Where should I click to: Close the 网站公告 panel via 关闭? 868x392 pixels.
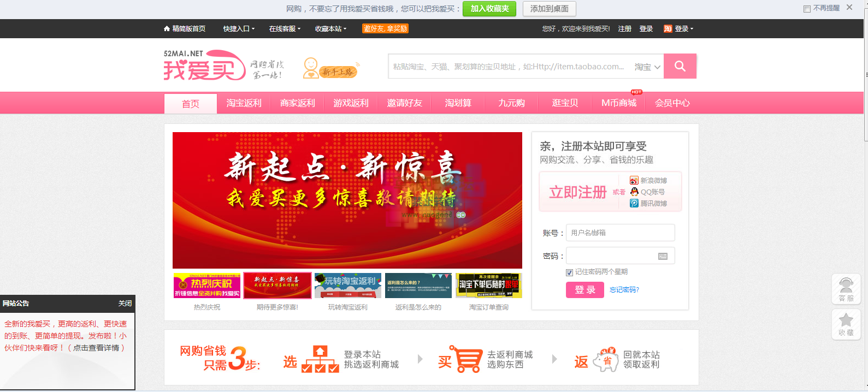coord(125,304)
